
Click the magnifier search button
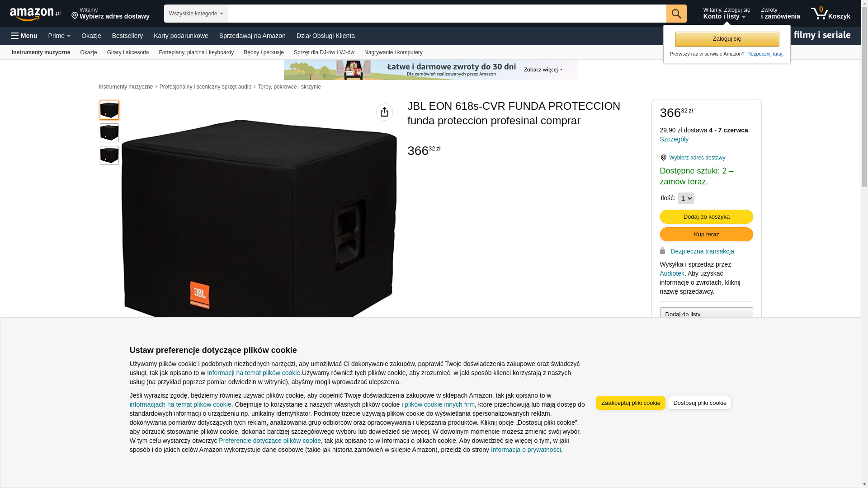click(676, 14)
